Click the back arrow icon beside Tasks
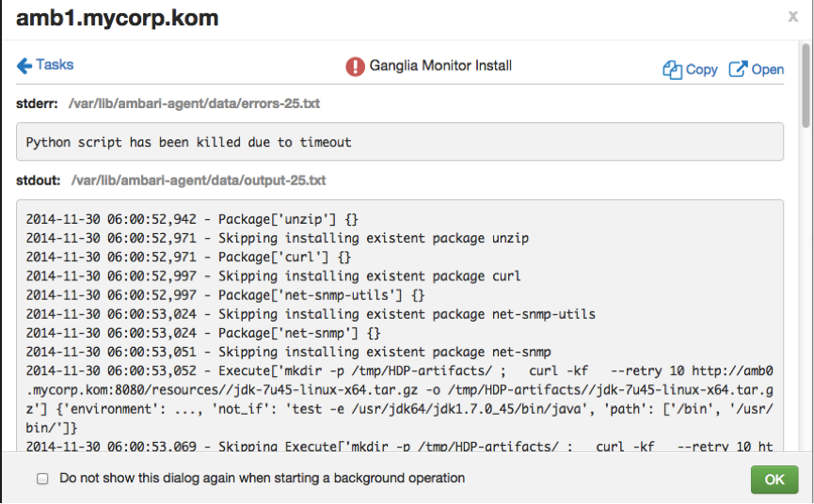 pyautogui.click(x=24, y=65)
